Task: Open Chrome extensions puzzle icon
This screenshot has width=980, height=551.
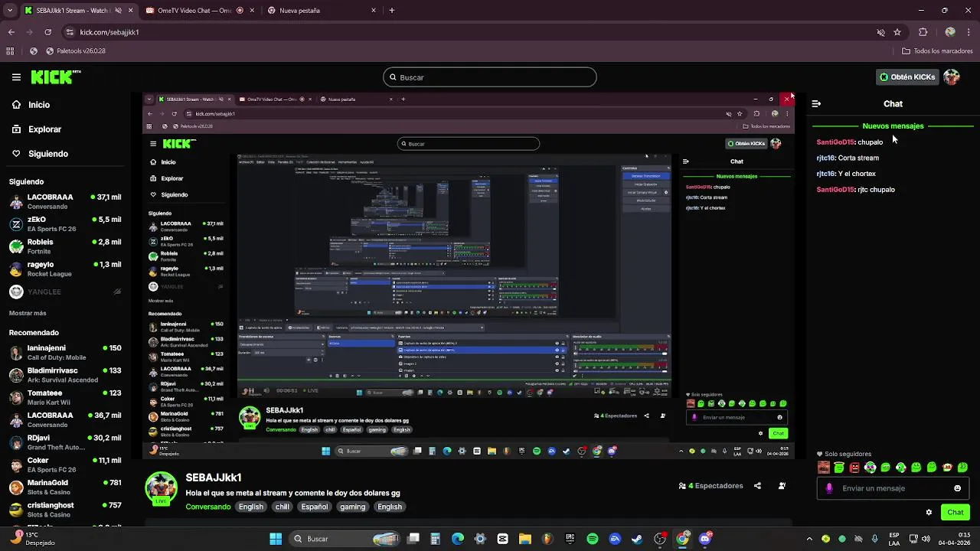Action: coord(923,32)
